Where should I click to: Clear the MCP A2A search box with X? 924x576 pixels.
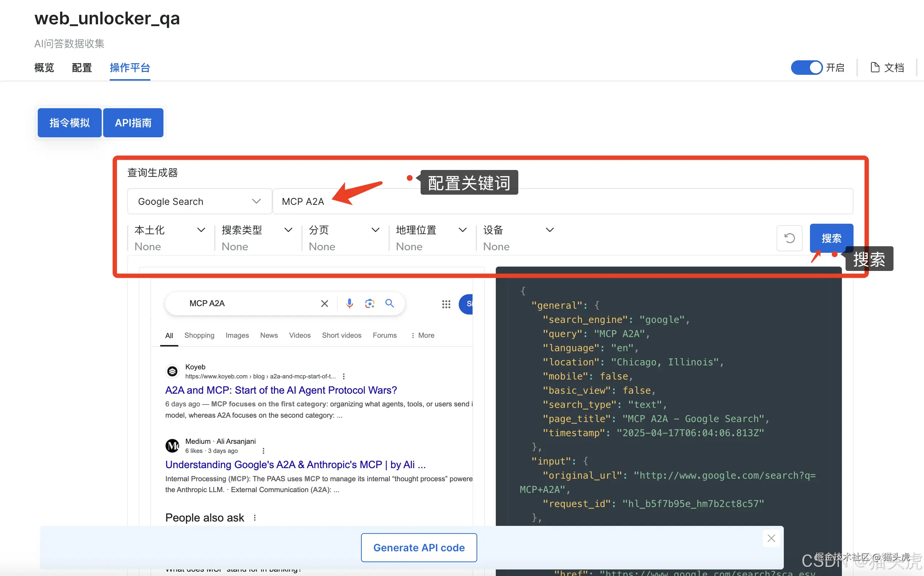[324, 303]
